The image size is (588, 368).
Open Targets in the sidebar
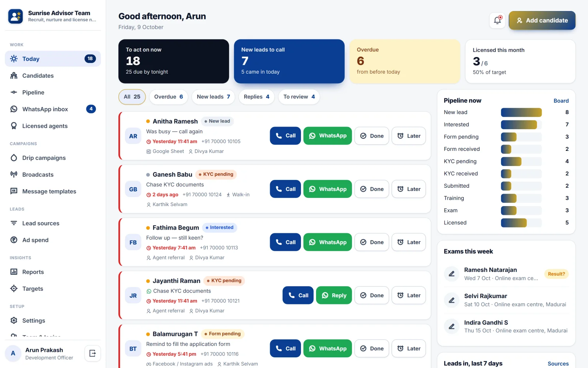[53, 289]
